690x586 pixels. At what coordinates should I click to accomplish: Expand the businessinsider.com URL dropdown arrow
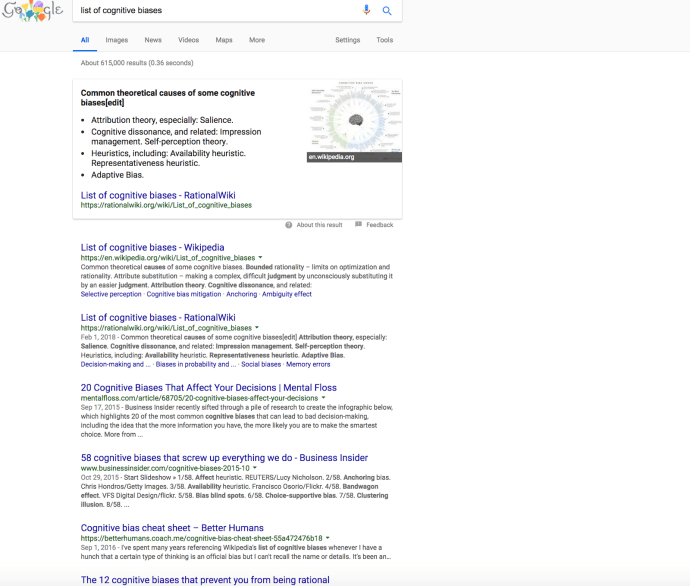(x=254, y=468)
